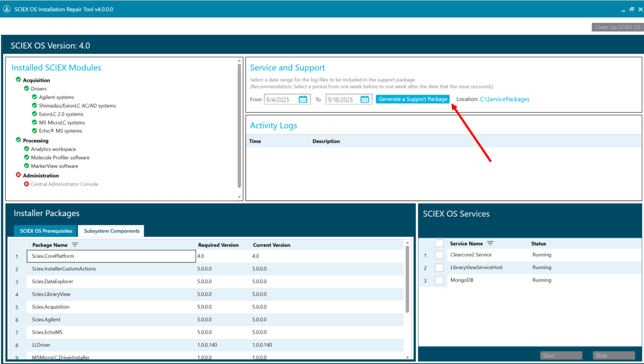Viewport: 644px width, 364px height.
Task: Select the Subsystem Components tab
Action: [x=111, y=231]
